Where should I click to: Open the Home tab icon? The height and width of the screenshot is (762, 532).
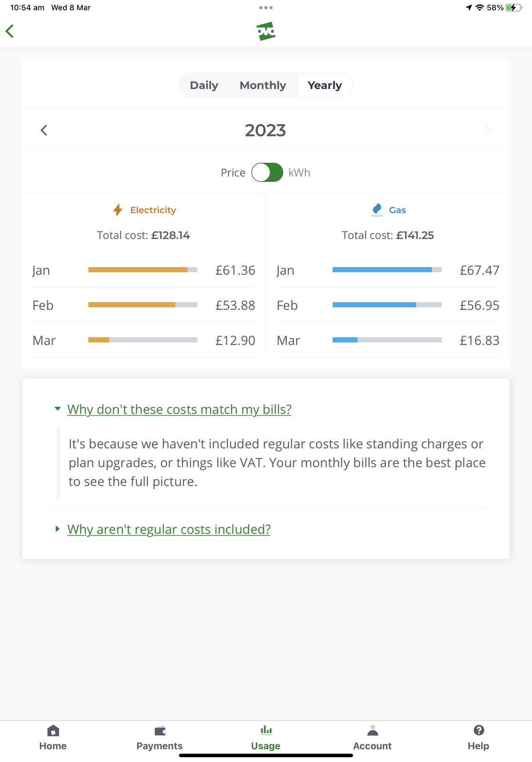click(x=53, y=731)
